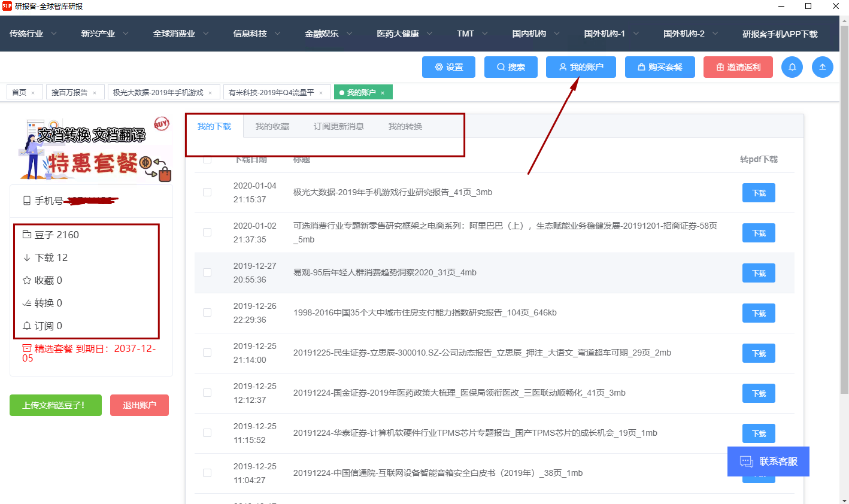849x504 pixels.
Task: Click 下载 button for 民生证券-立思辰 report
Action: click(759, 353)
